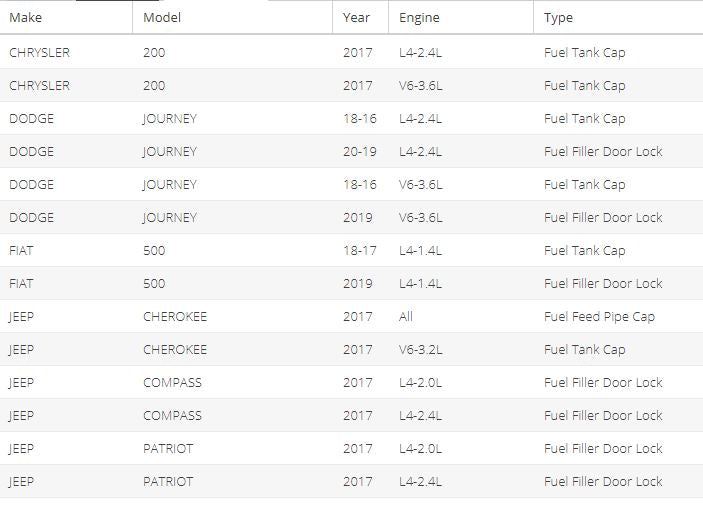Click Jeep Compass L4-2.4L row

pyautogui.click(x=352, y=415)
